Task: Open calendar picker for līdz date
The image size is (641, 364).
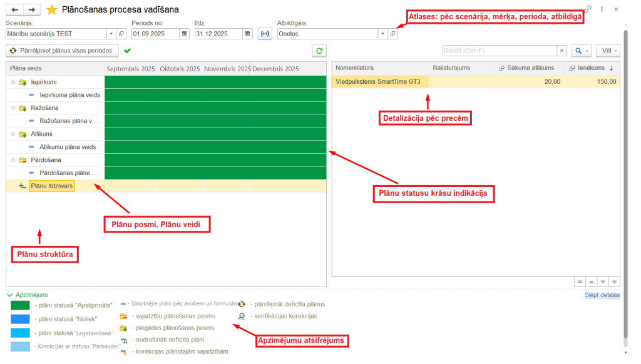Action: (247, 34)
